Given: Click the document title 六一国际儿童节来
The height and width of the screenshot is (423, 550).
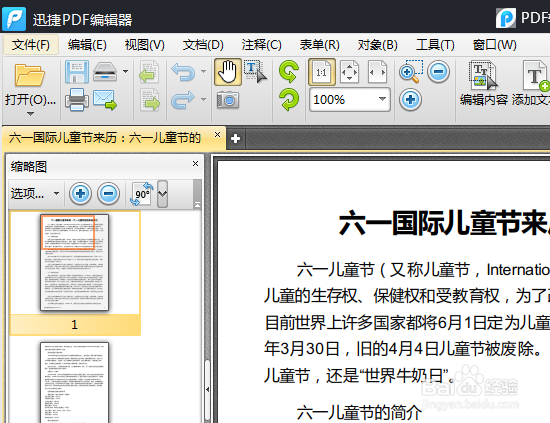Looking at the screenshot, I should click(x=444, y=223).
